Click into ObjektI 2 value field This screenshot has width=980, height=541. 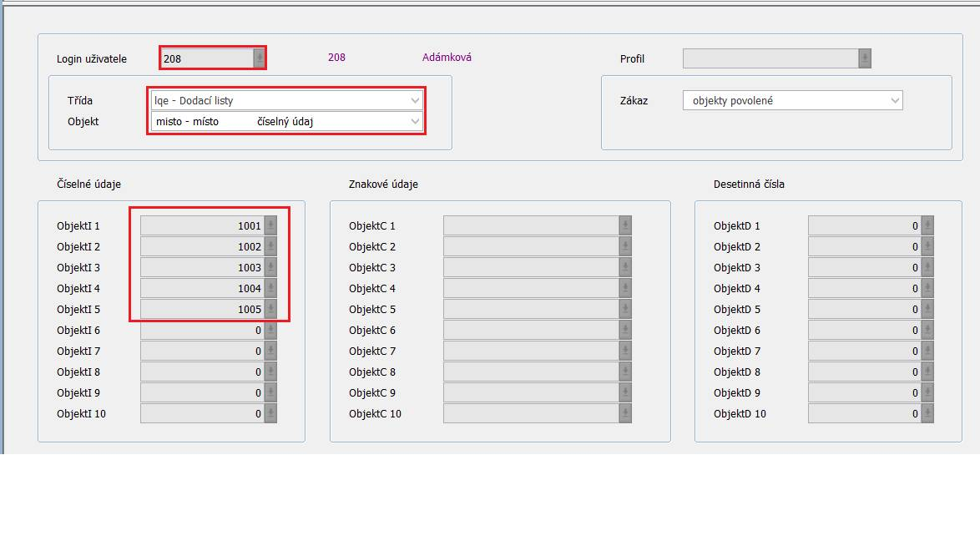tap(202, 246)
